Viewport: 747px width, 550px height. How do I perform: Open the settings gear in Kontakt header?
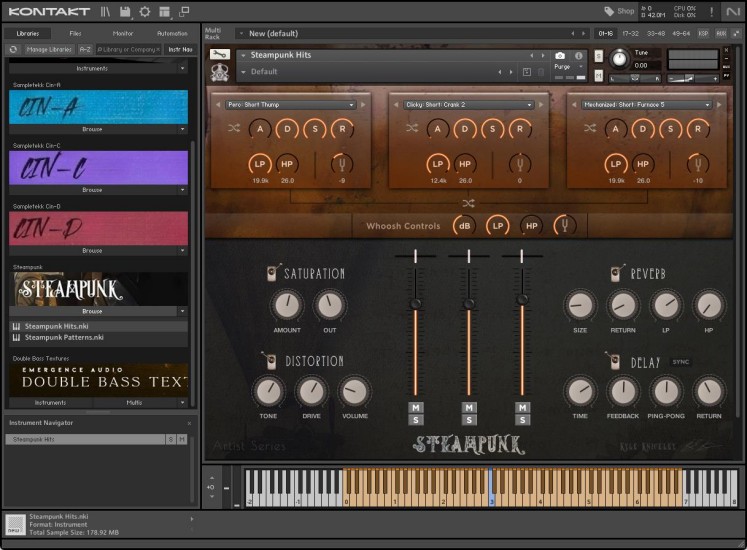click(x=145, y=12)
